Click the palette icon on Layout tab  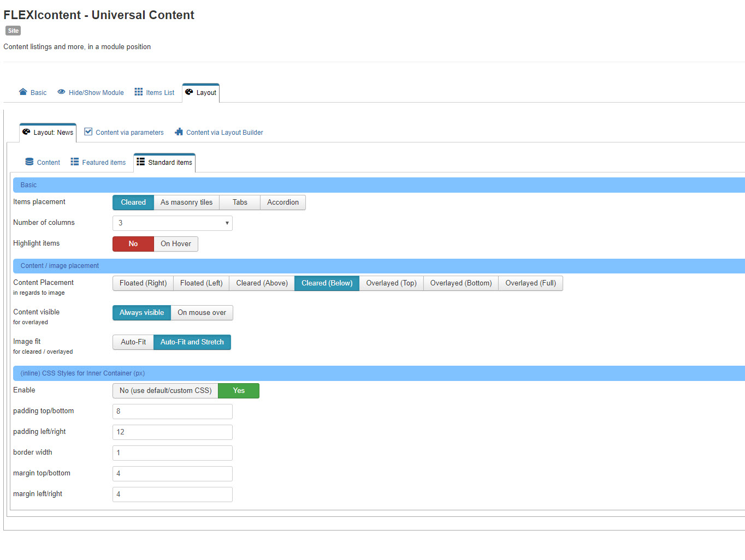[x=189, y=92]
